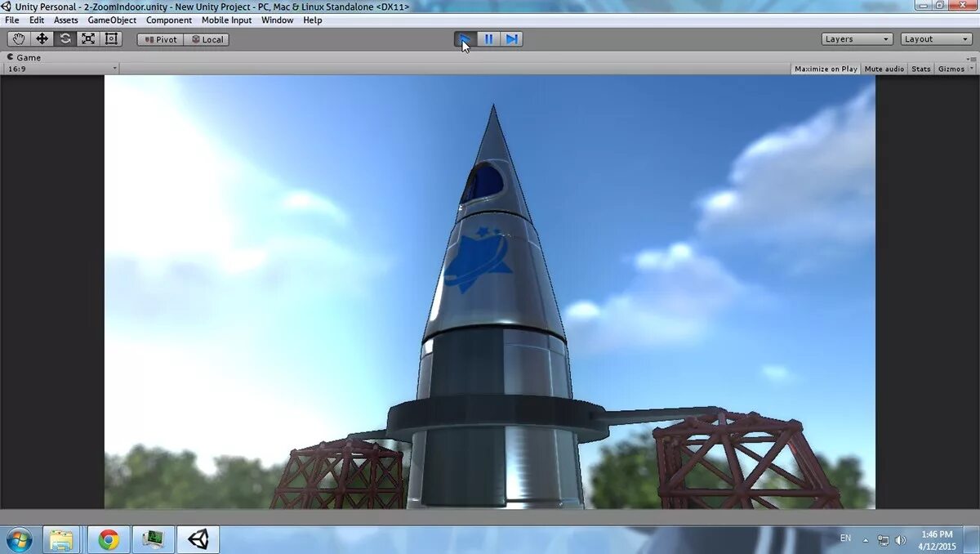This screenshot has height=554, width=980.
Task: Open the GameObject menu
Action: (112, 20)
